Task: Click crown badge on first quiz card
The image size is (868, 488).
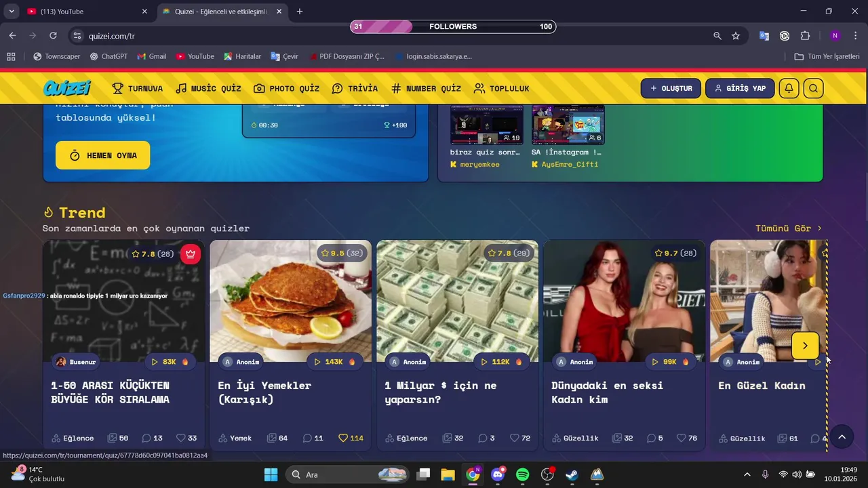Action: tap(191, 253)
